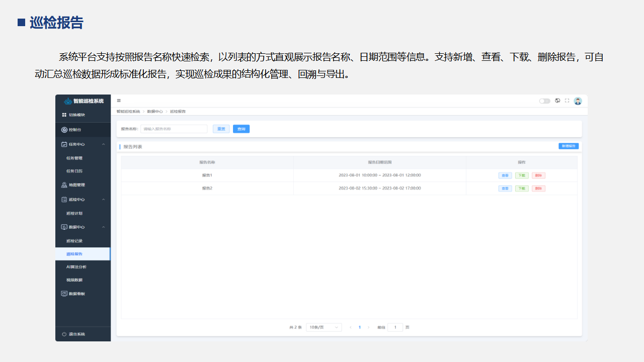Click the 新增报告 button
Image resolution: width=644 pixels, height=362 pixels.
[569, 146]
